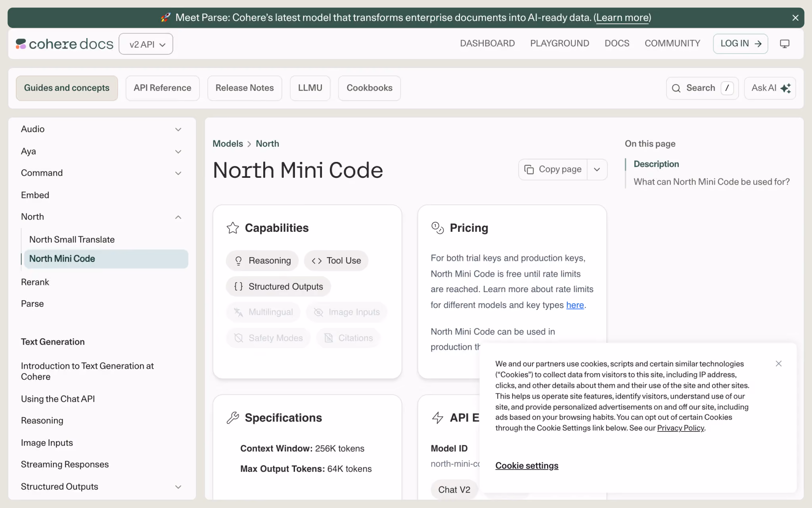Select North Small Translate in sidebar

pos(72,239)
